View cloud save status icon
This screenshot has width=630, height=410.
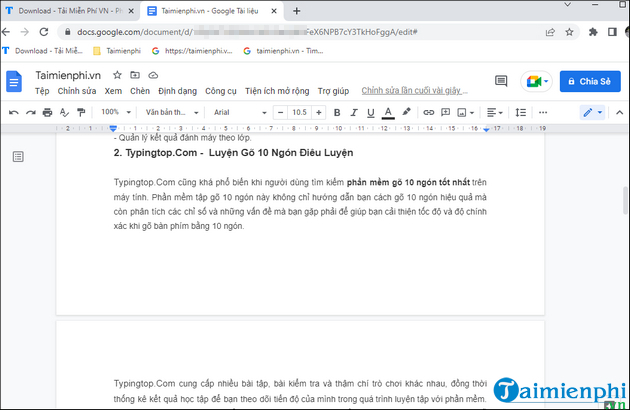[153, 75]
